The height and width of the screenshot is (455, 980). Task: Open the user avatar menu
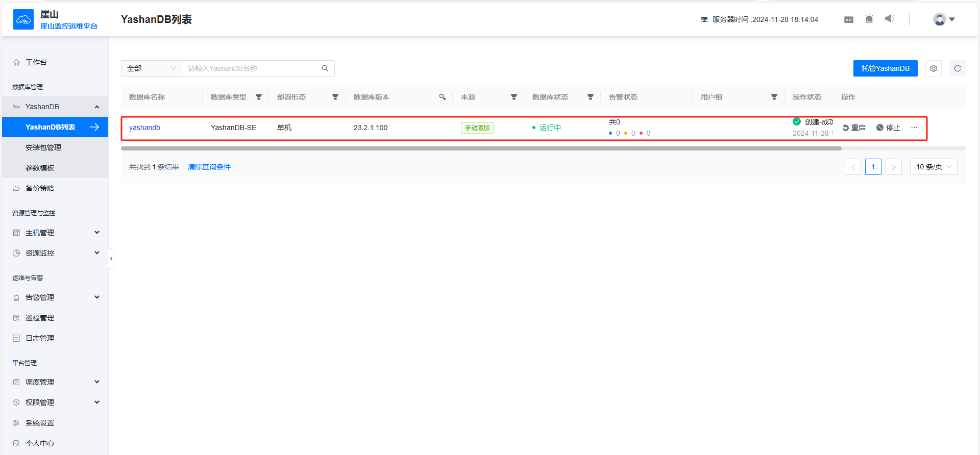click(944, 19)
